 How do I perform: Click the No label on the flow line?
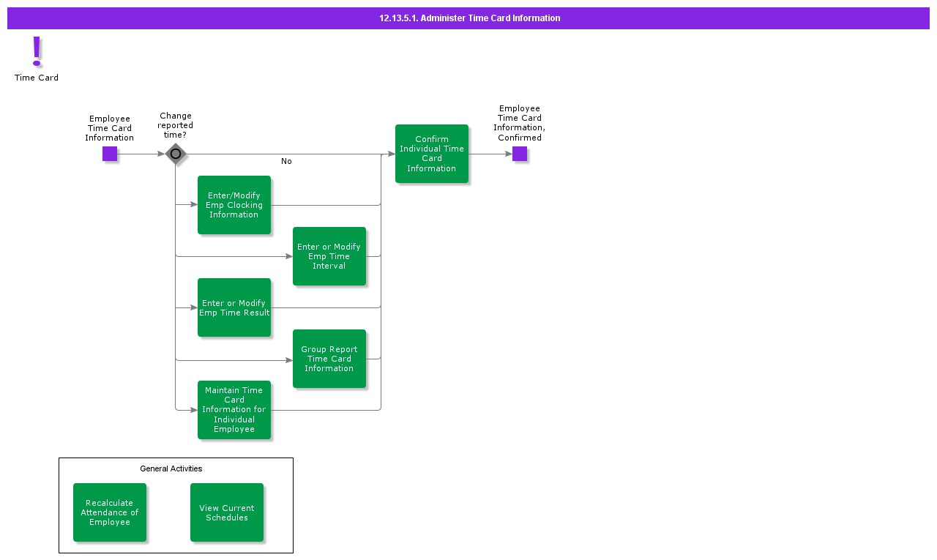(x=286, y=162)
